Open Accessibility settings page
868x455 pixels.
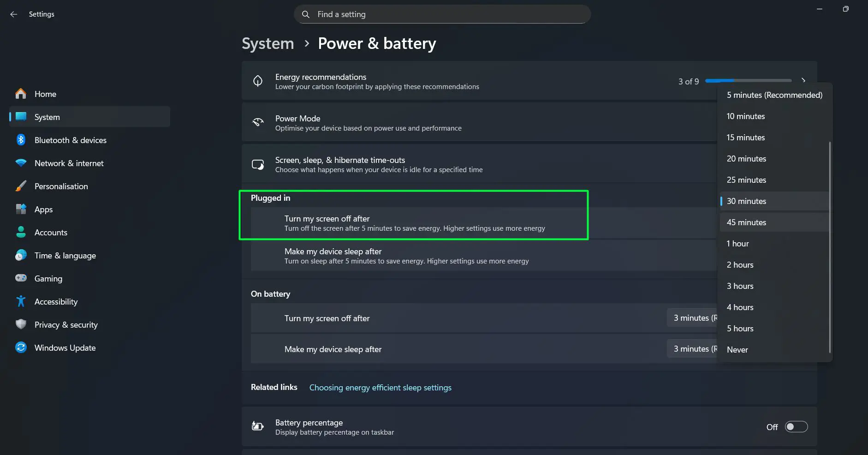coord(56,301)
